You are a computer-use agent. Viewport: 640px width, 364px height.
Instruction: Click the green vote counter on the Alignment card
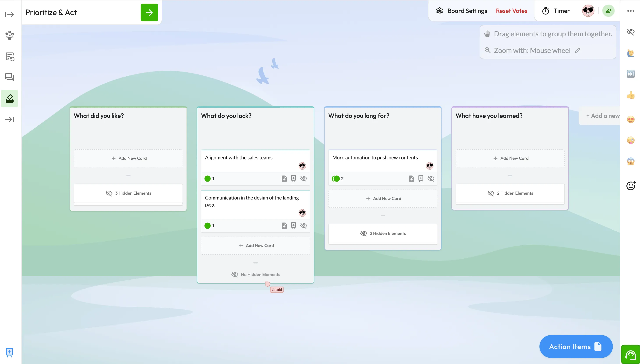(208, 178)
